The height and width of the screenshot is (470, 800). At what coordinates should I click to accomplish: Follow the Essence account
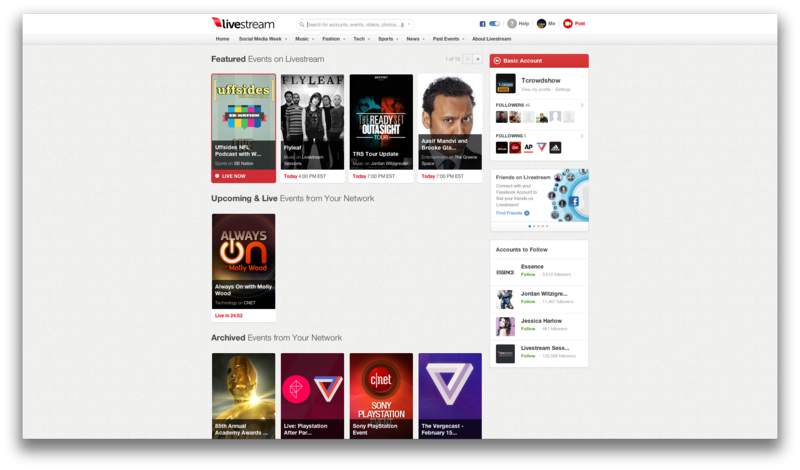528,275
